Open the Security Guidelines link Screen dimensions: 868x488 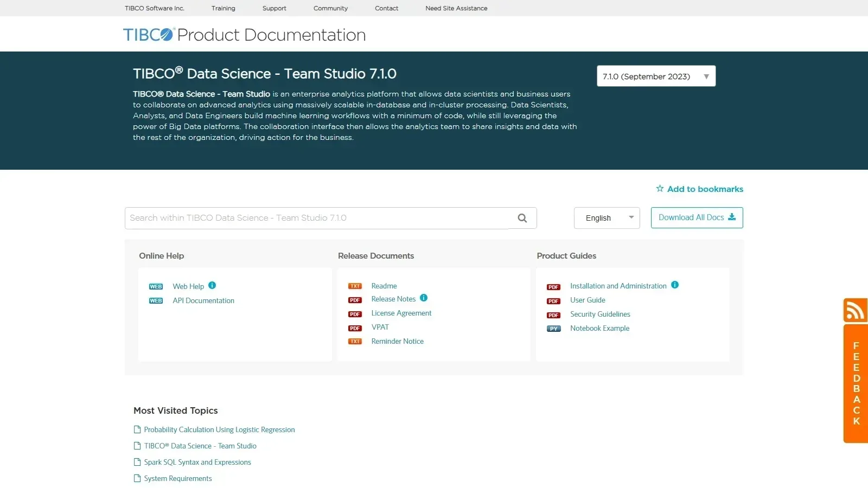(x=600, y=314)
